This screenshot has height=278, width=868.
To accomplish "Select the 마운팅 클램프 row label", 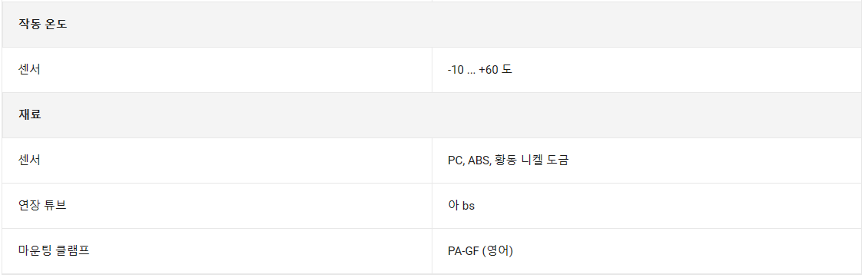I will point(54,250).
